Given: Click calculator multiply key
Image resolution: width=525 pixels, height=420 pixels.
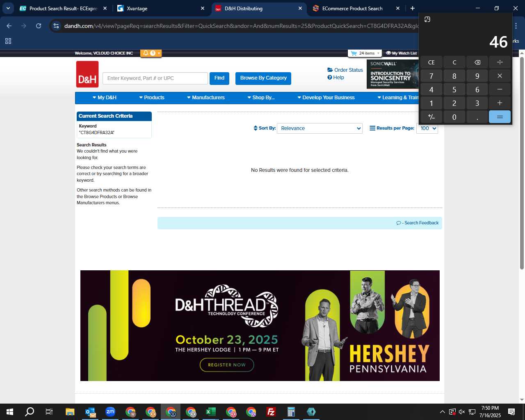Looking at the screenshot, I should [500, 76].
